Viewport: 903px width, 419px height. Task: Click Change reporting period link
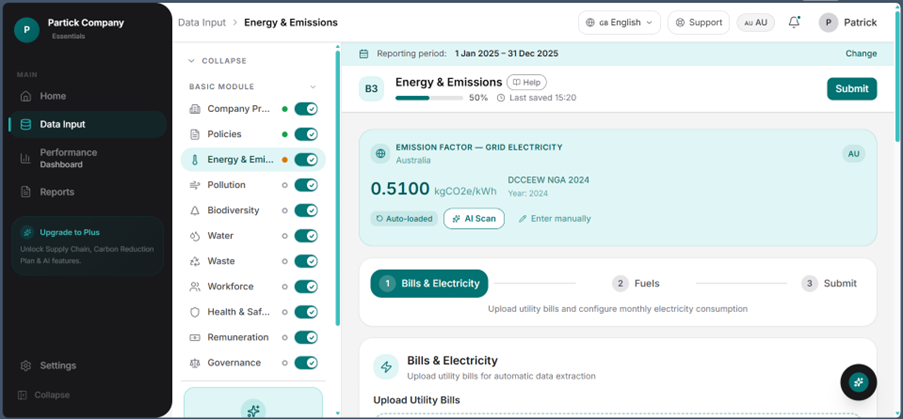tap(861, 54)
